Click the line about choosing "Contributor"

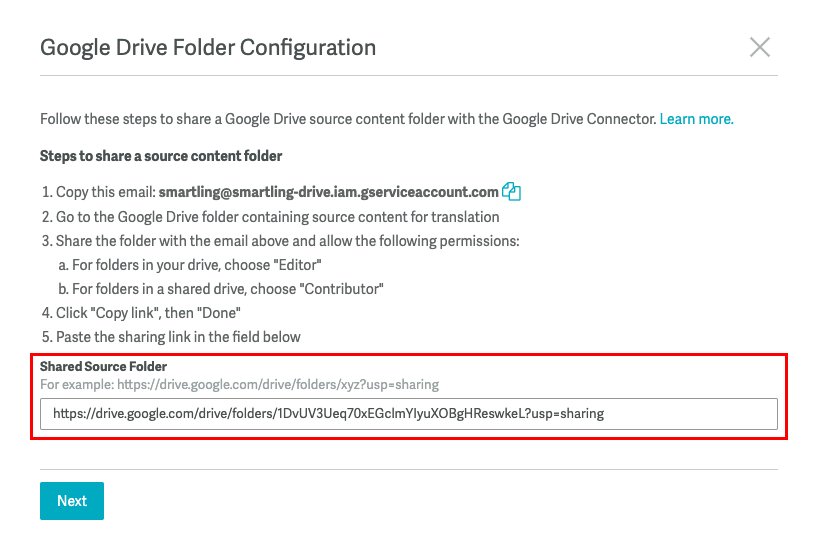point(221,289)
